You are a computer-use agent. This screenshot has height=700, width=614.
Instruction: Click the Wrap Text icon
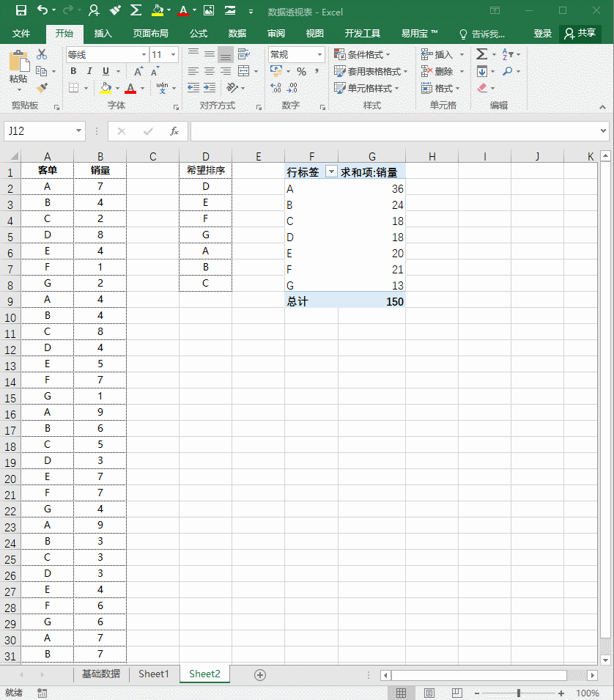(x=244, y=54)
